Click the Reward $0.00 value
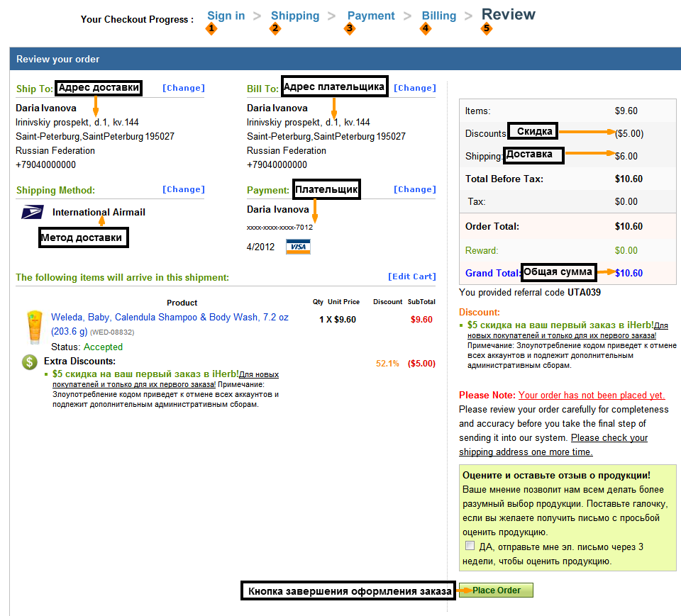Screen dimensions: 681x616 pyautogui.click(x=626, y=250)
